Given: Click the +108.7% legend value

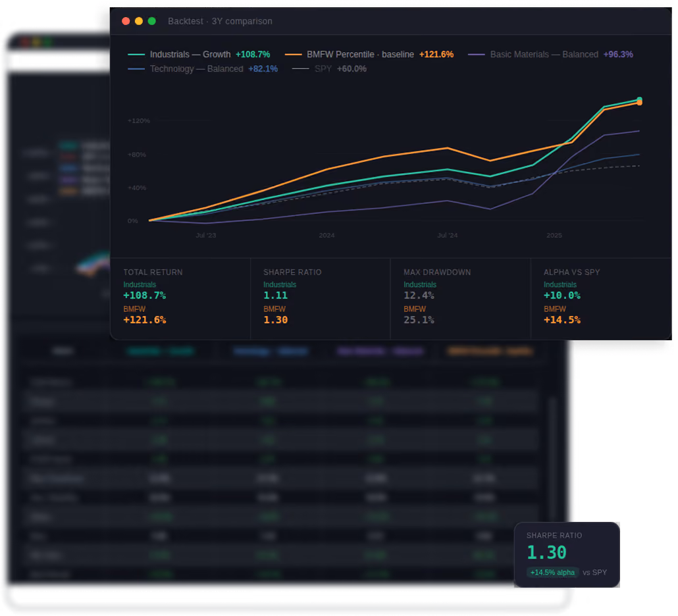Looking at the screenshot, I should coord(253,55).
